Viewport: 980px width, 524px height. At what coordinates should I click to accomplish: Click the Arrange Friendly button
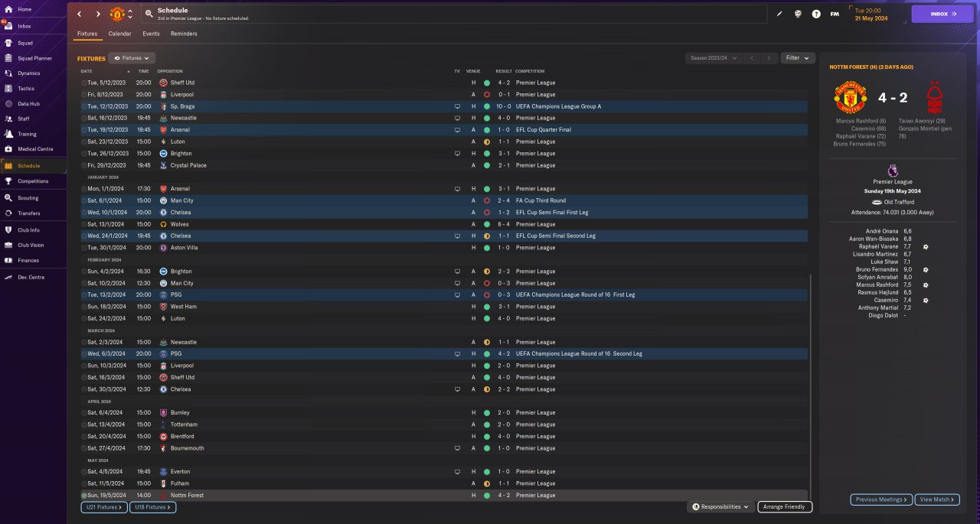click(785, 507)
